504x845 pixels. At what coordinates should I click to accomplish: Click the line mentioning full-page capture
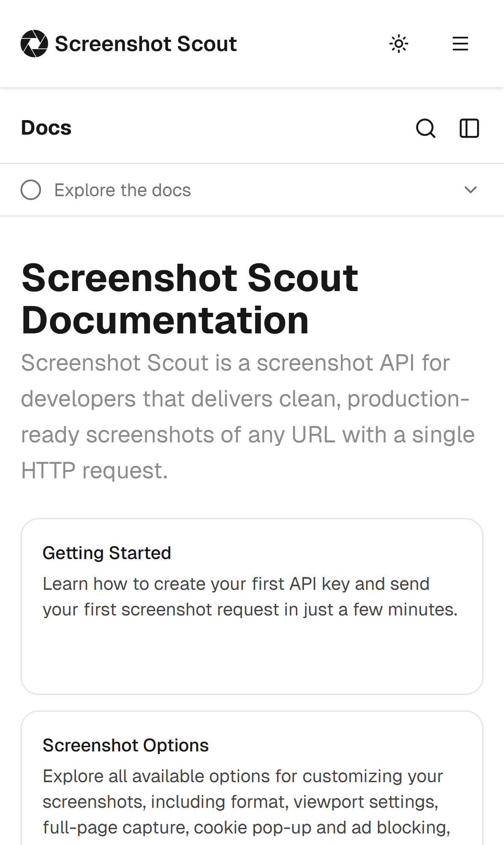tap(246, 827)
